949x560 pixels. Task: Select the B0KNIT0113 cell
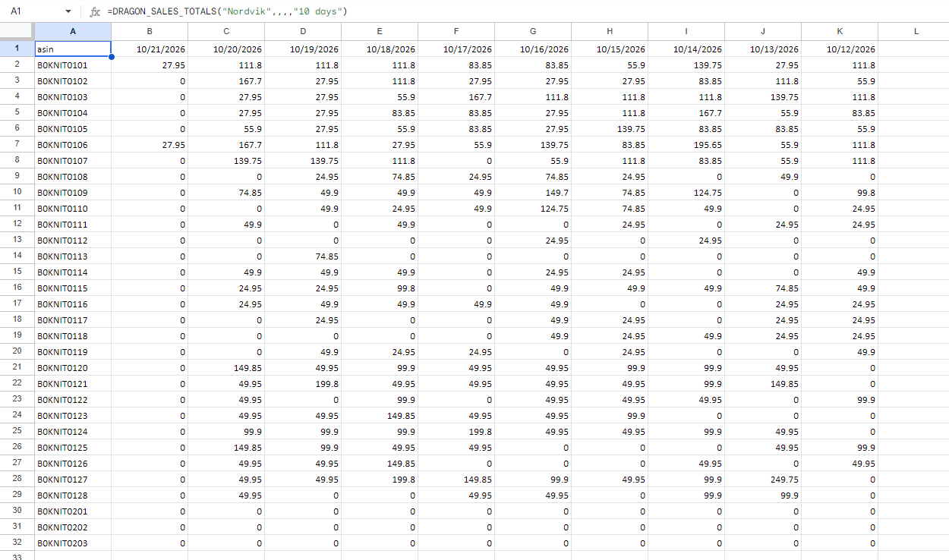pos(73,256)
